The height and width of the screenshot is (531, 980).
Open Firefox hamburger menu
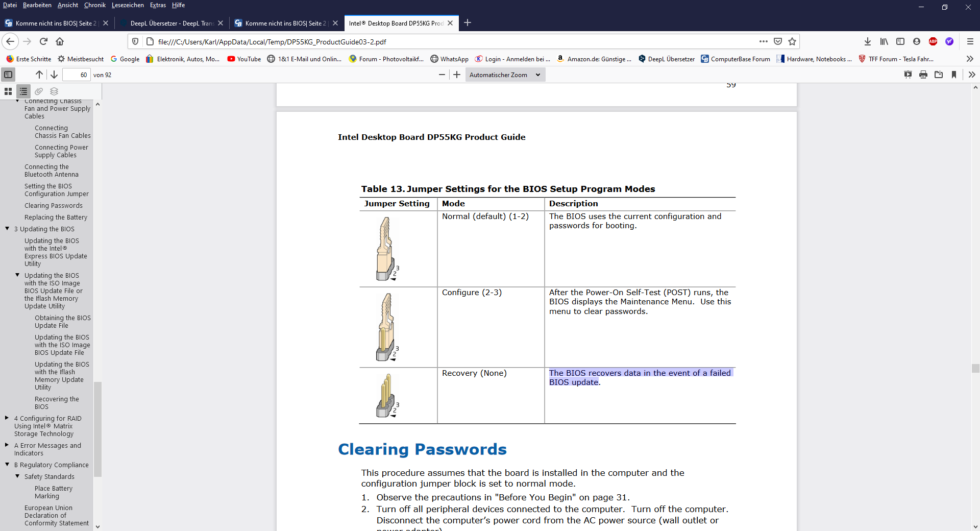point(970,41)
